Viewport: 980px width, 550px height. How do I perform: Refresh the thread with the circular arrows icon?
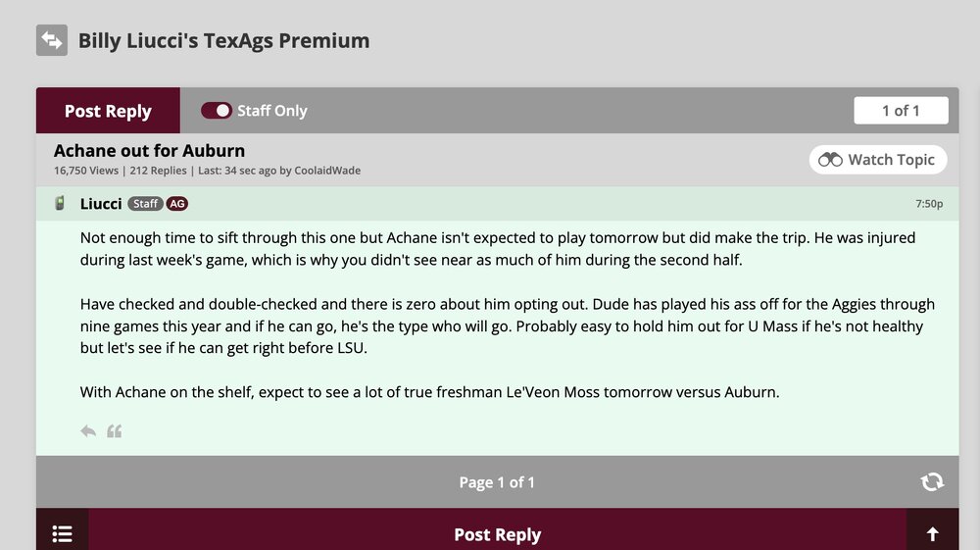[932, 481]
